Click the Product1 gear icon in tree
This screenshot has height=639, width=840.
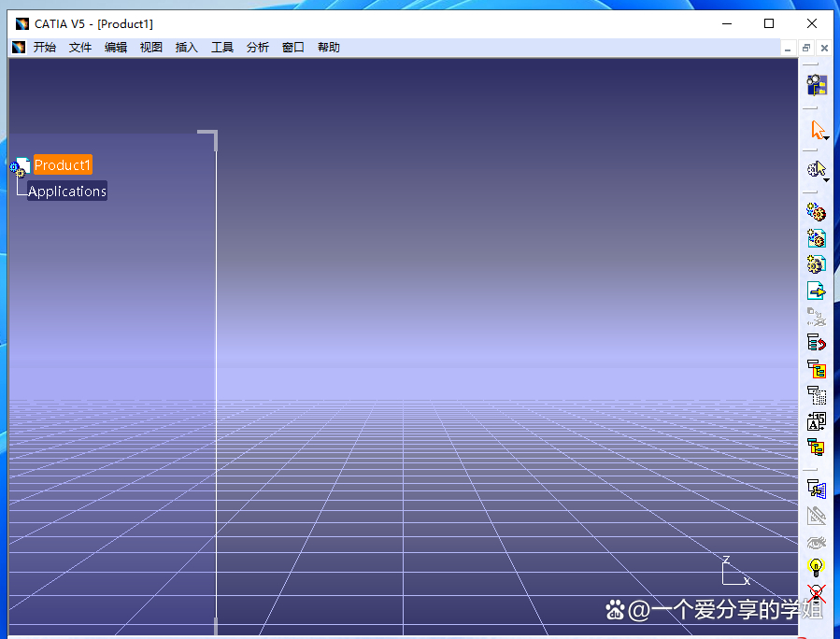point(20,167)
